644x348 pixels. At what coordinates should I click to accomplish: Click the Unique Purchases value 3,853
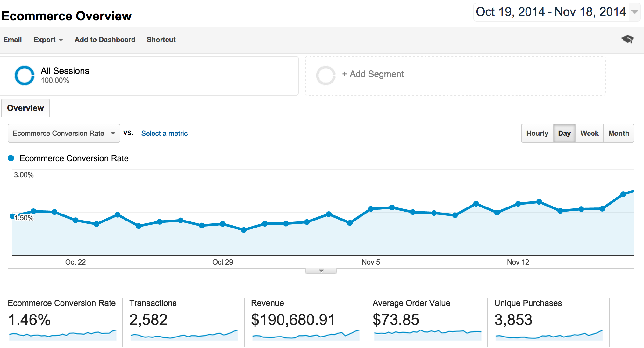pyautogui.click(x=513, y=320)
